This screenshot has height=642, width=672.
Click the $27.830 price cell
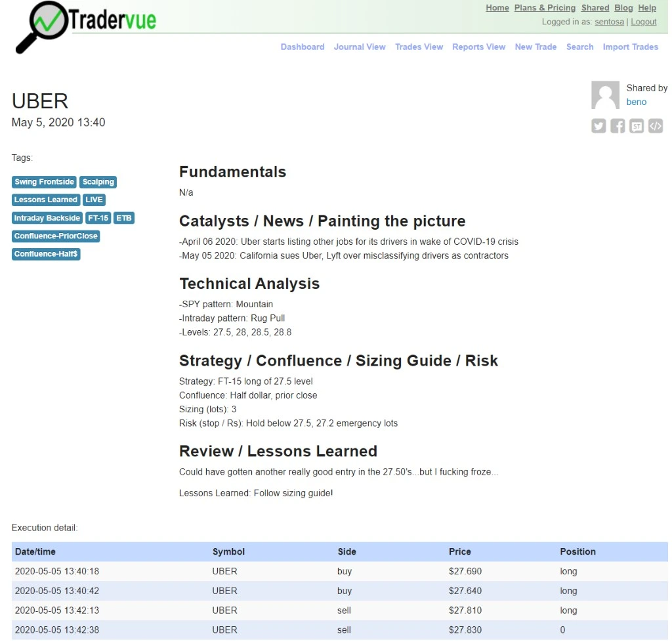click(465, 630)
